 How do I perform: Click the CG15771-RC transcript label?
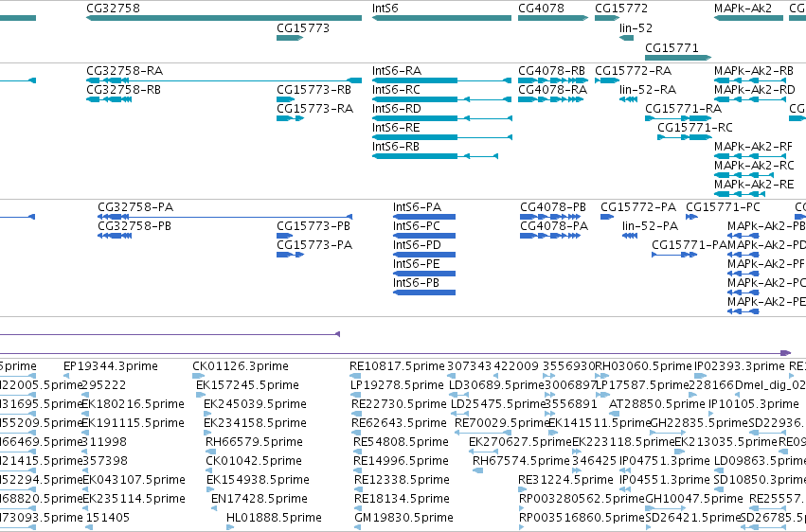pos(695,128)
